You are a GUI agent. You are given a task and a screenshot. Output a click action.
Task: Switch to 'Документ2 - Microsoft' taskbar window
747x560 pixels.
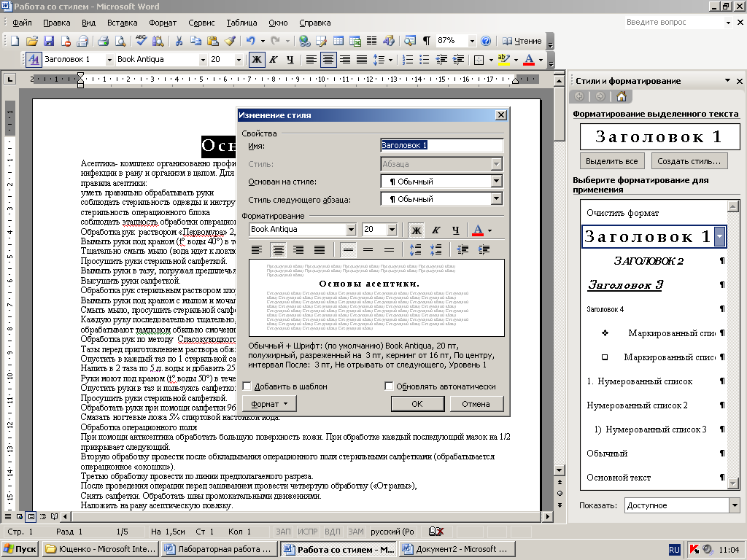click(x=457, y=549)
